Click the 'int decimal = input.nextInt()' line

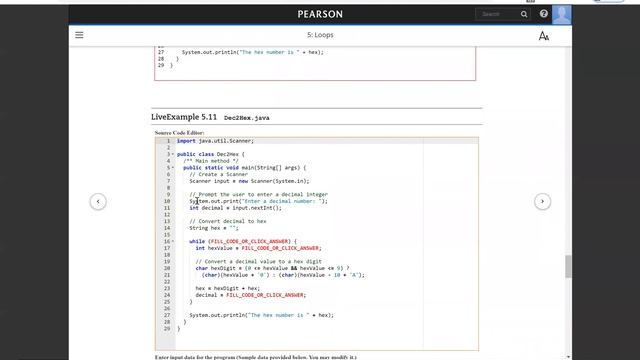[x=236, y=208]
